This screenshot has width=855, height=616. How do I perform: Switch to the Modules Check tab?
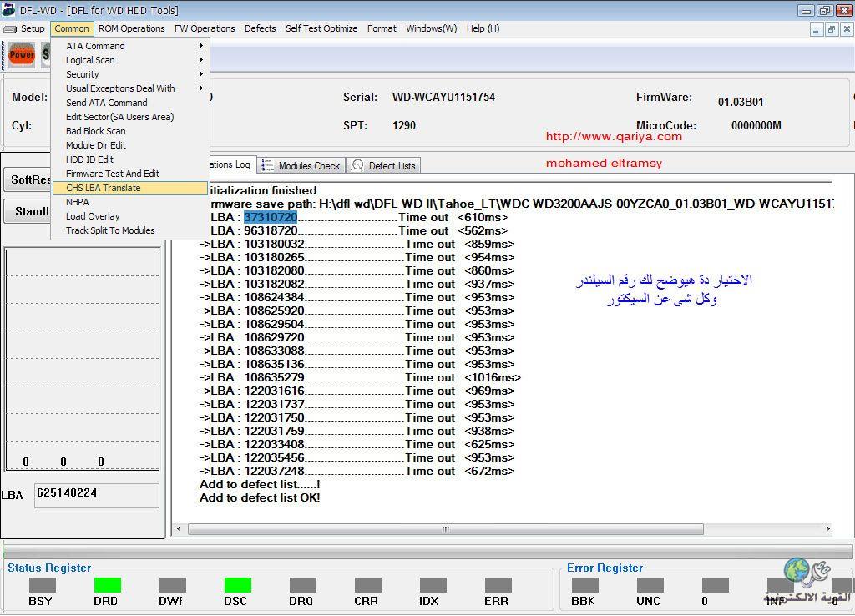click(x=301, y=165)
